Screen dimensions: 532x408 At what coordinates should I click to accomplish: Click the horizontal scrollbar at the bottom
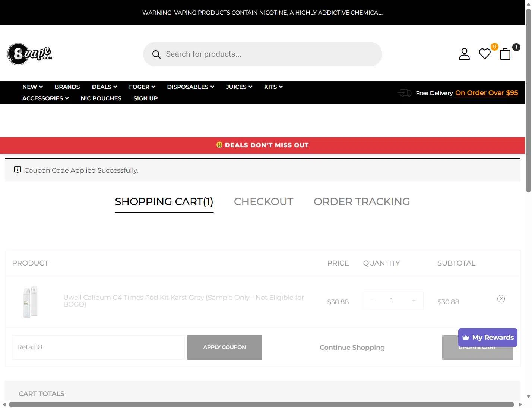pyautogui.click(x=261, y=404)
